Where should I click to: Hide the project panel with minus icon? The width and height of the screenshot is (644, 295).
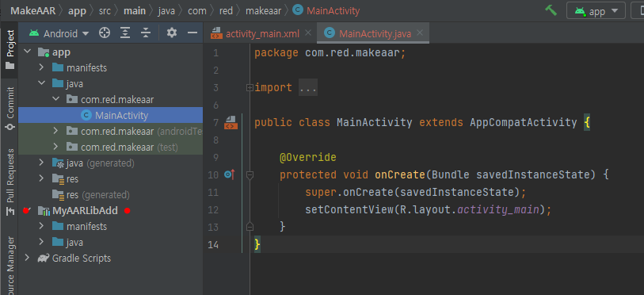192,33
